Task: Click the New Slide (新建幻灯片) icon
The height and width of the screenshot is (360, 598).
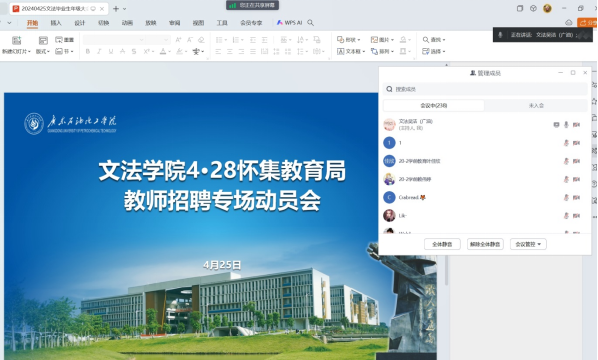Action: click(16, 40)
